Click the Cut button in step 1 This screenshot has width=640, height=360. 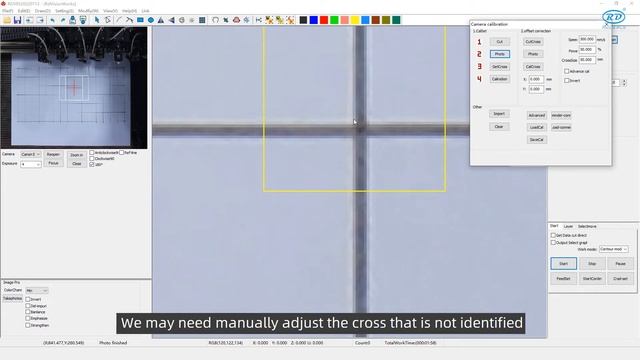500,42
